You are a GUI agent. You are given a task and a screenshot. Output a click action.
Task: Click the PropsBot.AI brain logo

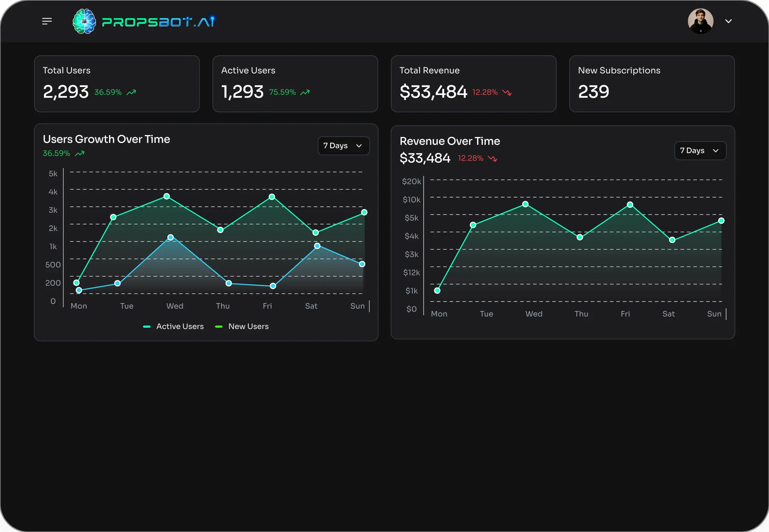[x=84, y=21]
